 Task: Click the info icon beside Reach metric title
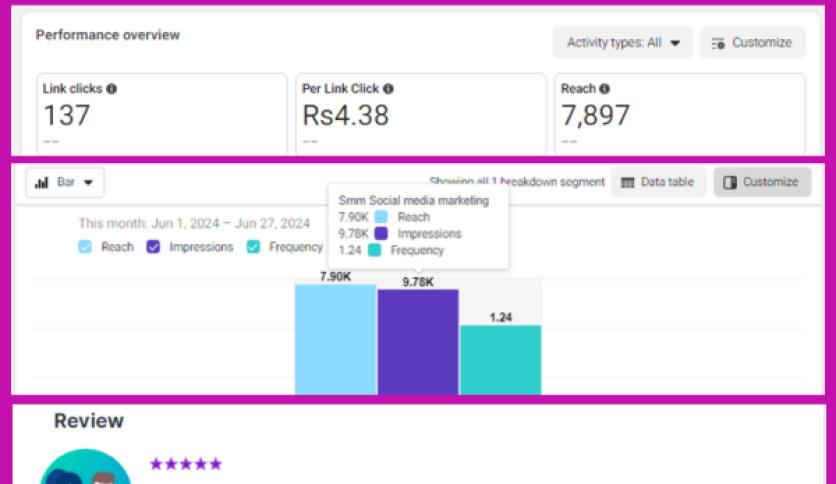pyautogui.click(x=604, y=89)
